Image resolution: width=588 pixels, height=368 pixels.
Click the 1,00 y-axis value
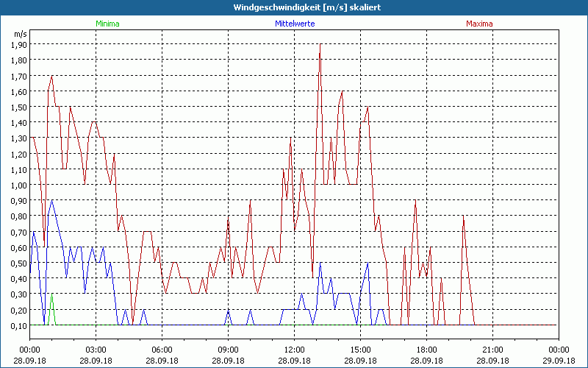(x=19, y=185)
